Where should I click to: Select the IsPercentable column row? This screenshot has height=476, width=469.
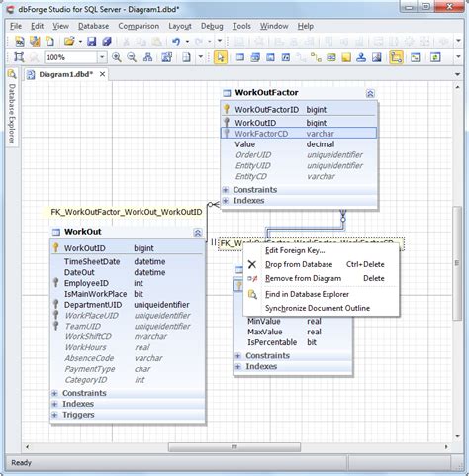click(x=293, y=342)
